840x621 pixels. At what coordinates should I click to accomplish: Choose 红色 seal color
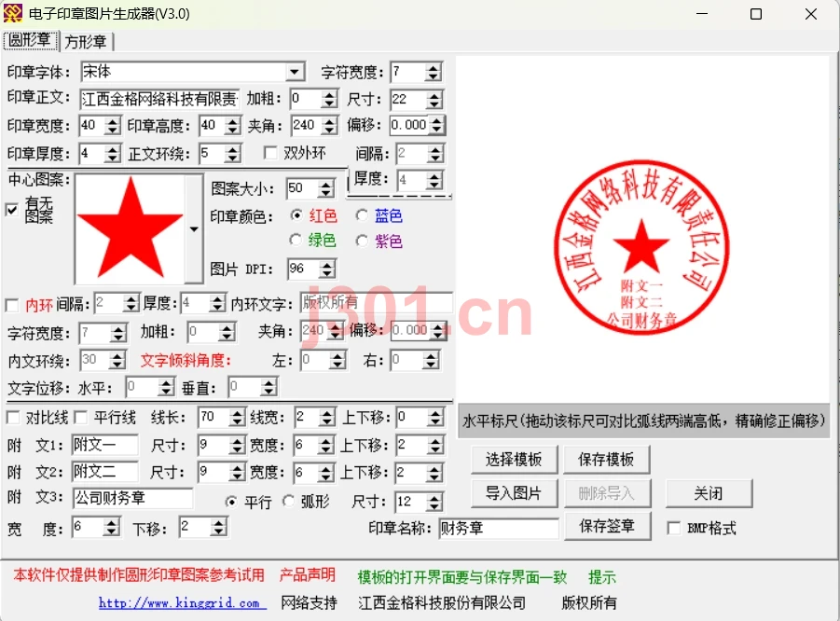click(296, 215)
